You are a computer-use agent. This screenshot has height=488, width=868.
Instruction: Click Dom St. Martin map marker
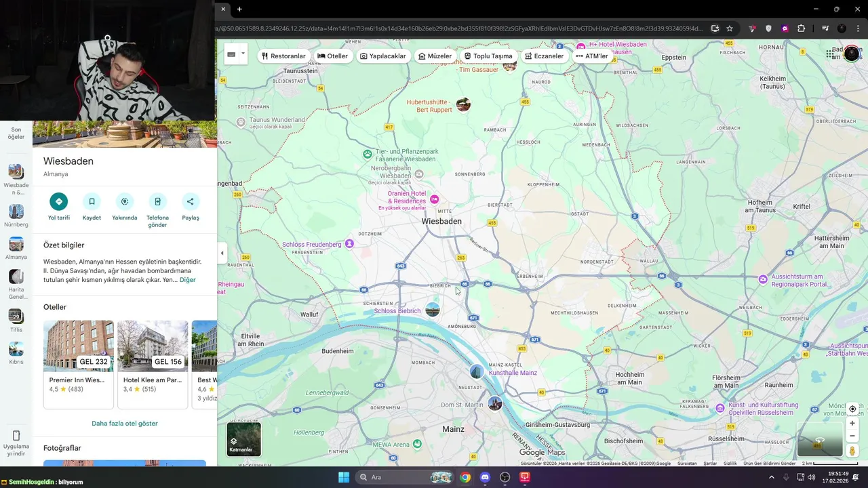click(x=495, y=404)
